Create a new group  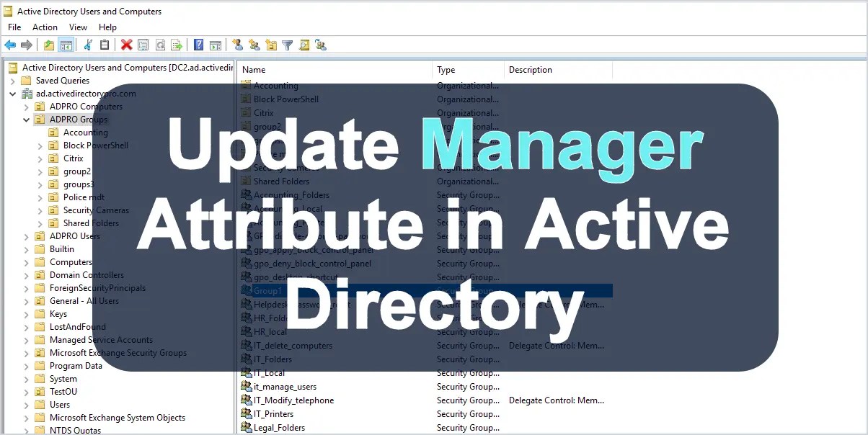(x=254, y=45)
